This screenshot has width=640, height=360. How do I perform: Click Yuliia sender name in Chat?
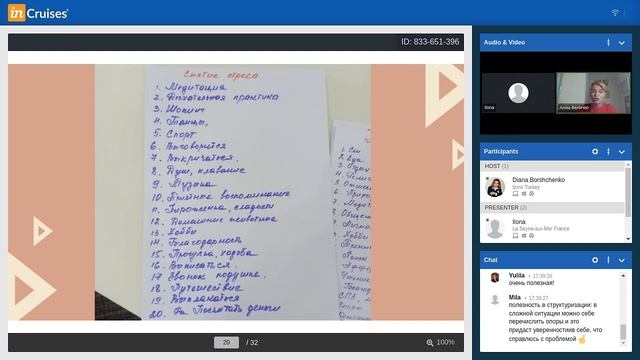coord(517,276)
